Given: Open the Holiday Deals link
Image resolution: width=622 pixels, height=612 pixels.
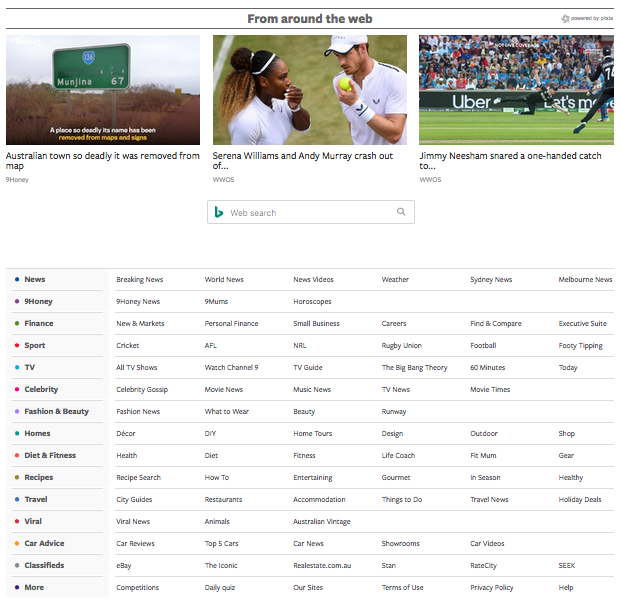Looking at the screenshot, I should 580,500.
